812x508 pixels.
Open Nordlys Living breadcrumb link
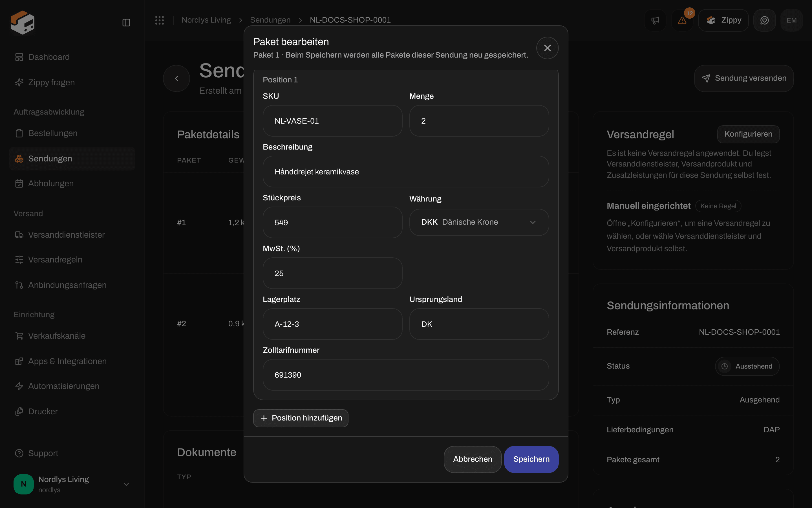pos(206,20)
